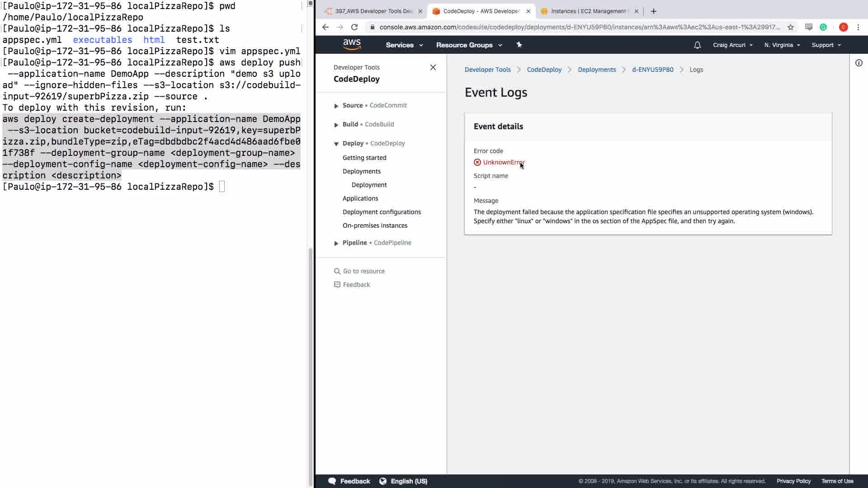The width and height of the screenshot is (868, 488).
Task: Click the pin favorites icon in navbar
Action: [x=519, y=45]
